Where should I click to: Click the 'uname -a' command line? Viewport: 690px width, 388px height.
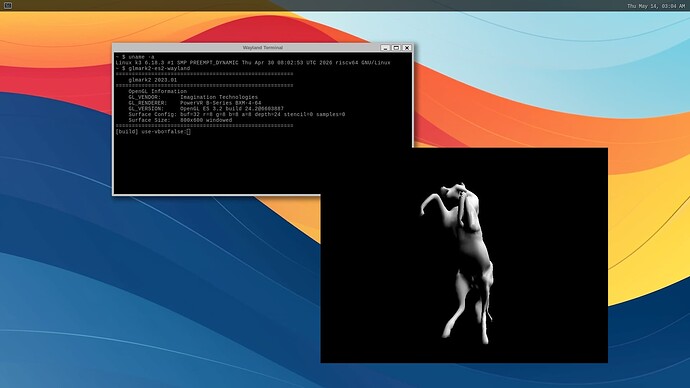135,57
